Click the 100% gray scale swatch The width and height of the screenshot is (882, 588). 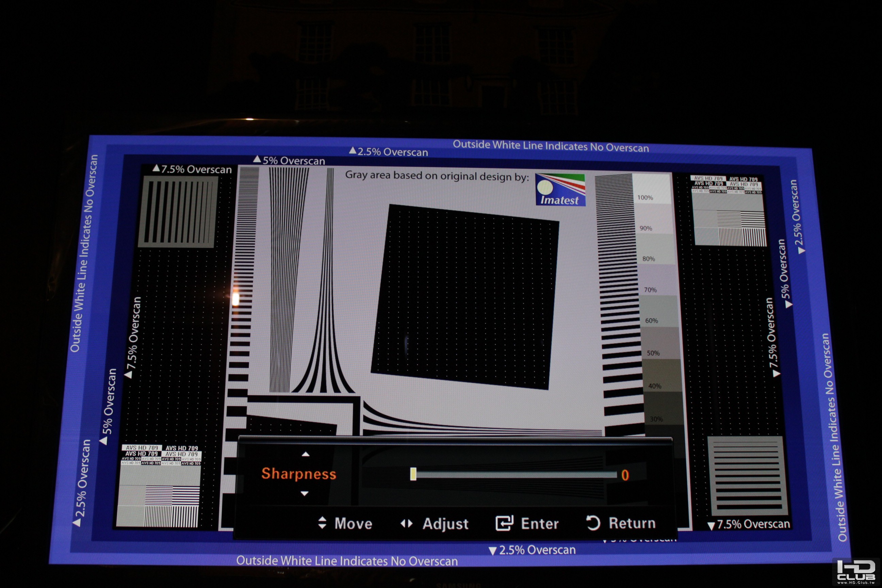[x=652, y=189]
